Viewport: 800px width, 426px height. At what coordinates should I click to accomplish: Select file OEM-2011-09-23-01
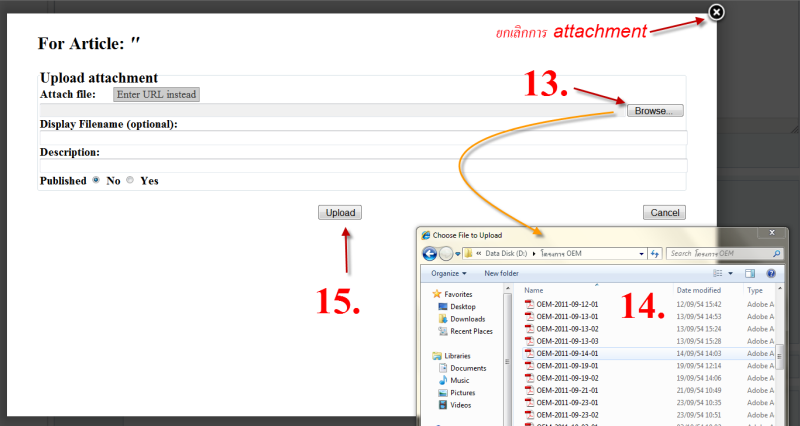[x=567, y=403]
